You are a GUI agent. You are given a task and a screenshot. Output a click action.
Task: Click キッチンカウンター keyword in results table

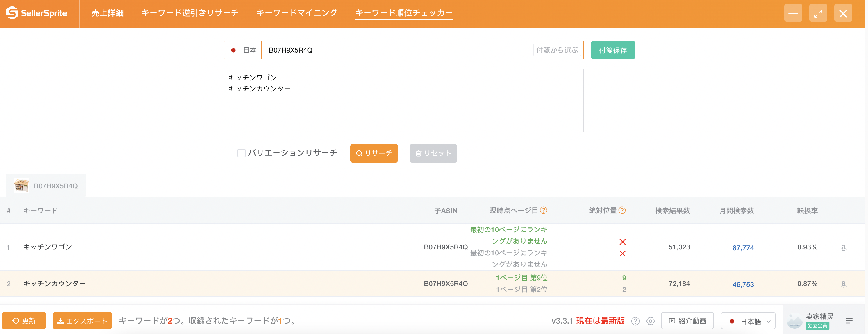pyautogui.click(x=55, y=284)
